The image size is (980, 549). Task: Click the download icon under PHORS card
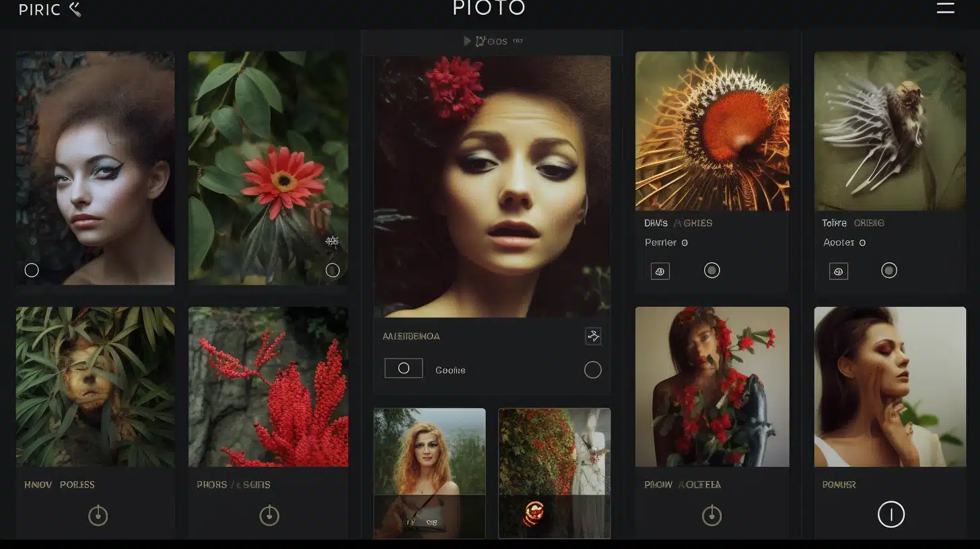tap(269, 515)
